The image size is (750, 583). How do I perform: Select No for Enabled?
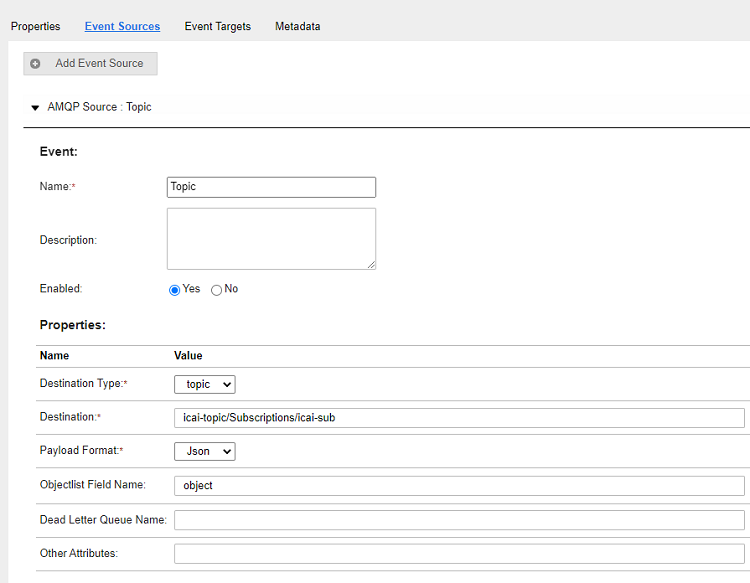pos(216,290)
